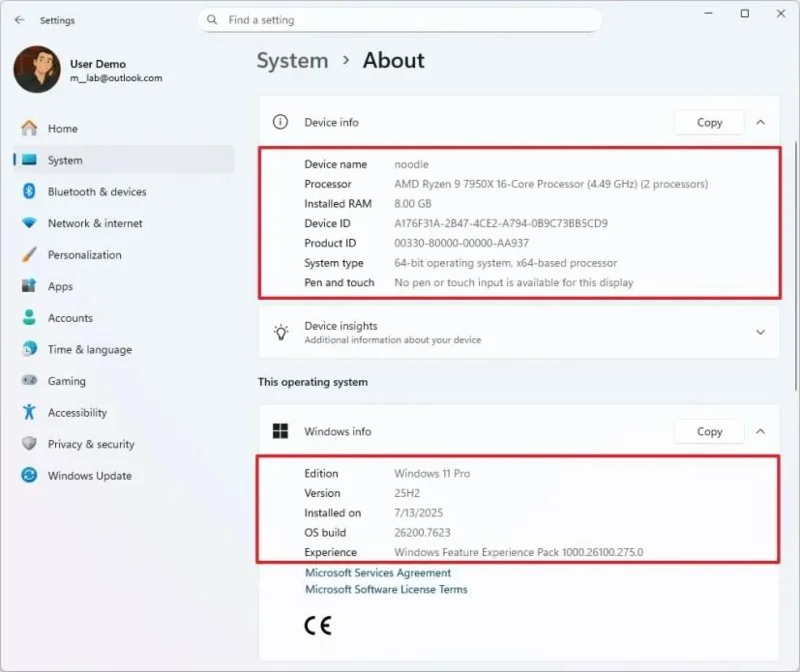Click the Bluetooth icon in sidebar
This screenshot has height=672, width=800.
tap(29, 191)
